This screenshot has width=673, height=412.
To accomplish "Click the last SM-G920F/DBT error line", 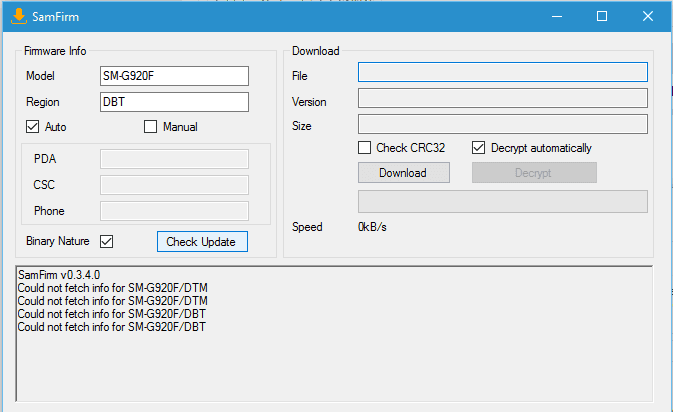I will pos(112,327).
